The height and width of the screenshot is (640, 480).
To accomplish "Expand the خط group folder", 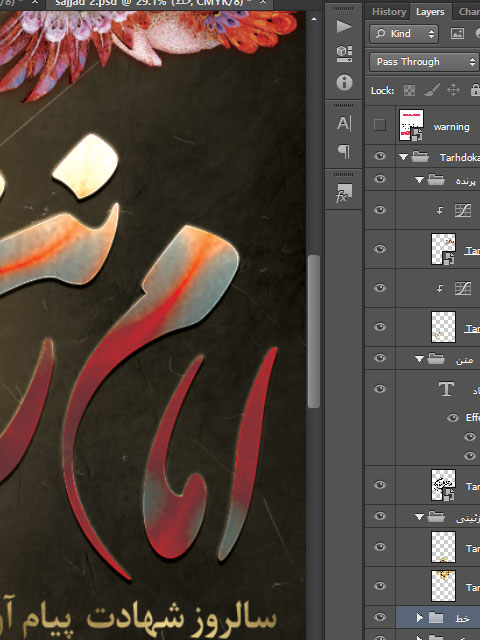I will coord(420,618).
